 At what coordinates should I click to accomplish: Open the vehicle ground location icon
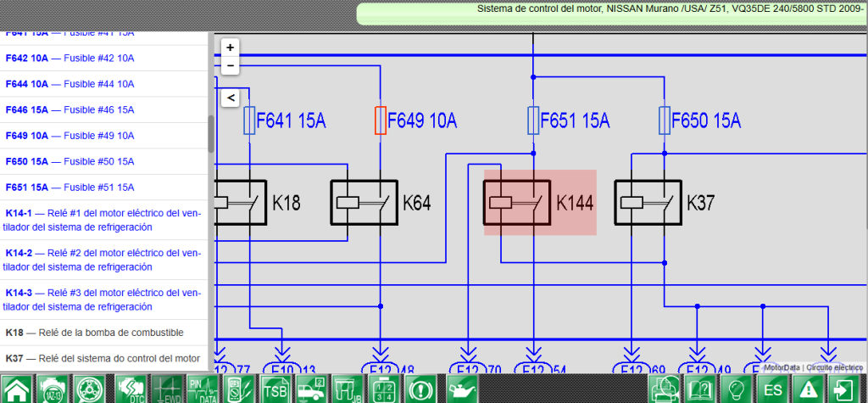click(x=312, y=389)
